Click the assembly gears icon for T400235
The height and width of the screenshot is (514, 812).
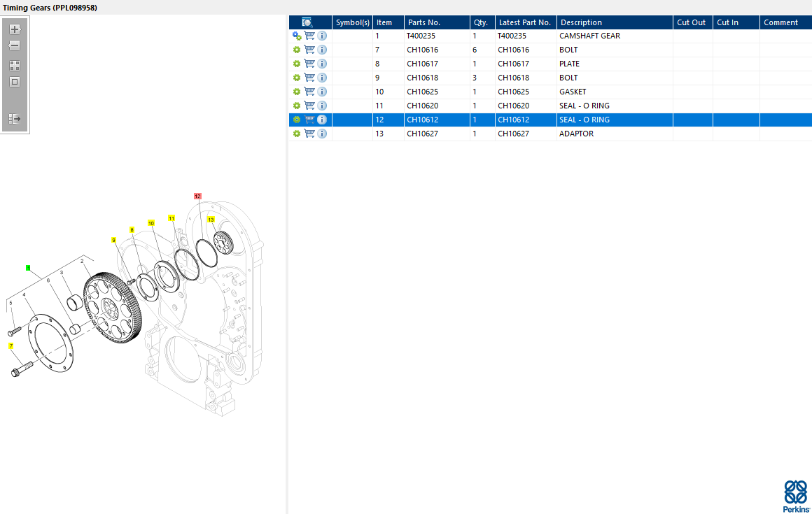click(297, 36)
